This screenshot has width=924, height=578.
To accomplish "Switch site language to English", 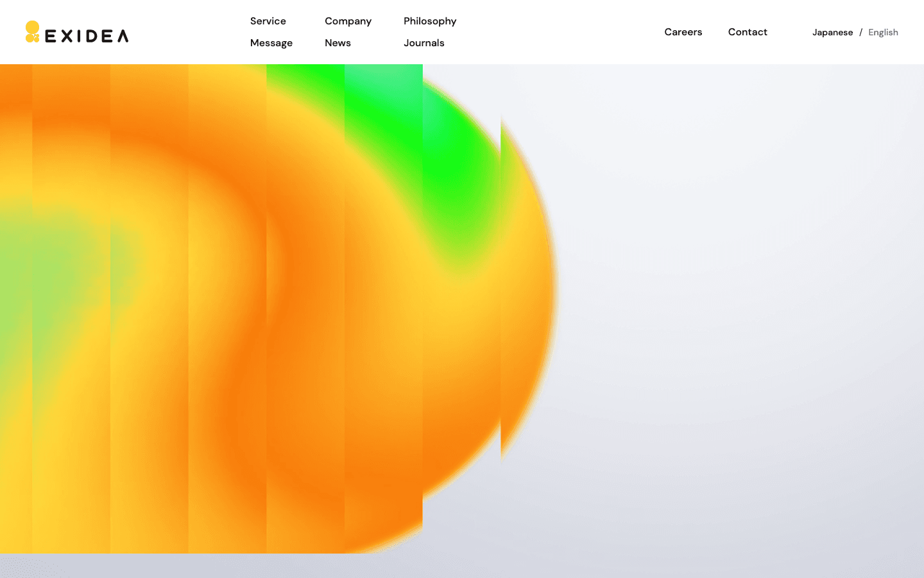I will pos(883,33).
